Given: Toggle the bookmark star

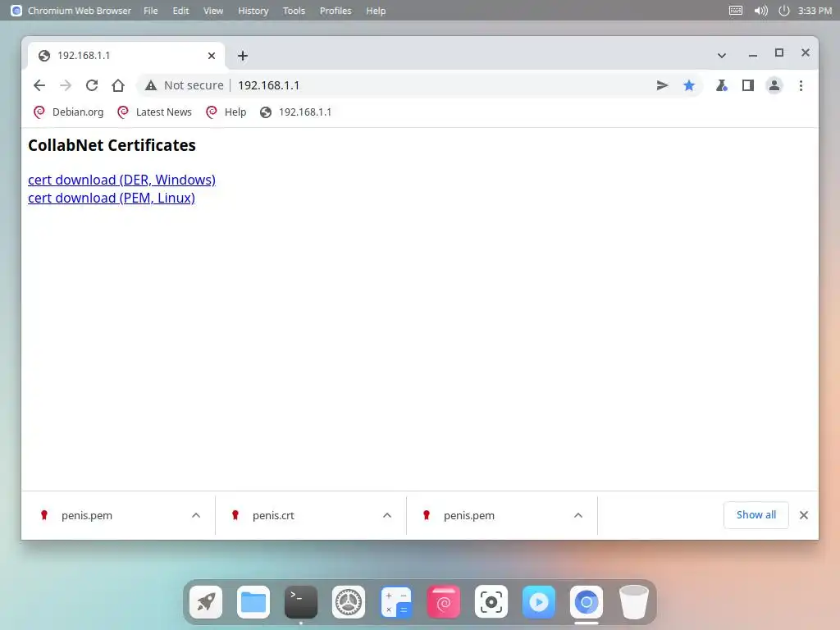Looking at the screenshot, I should (x=689, y=85).
